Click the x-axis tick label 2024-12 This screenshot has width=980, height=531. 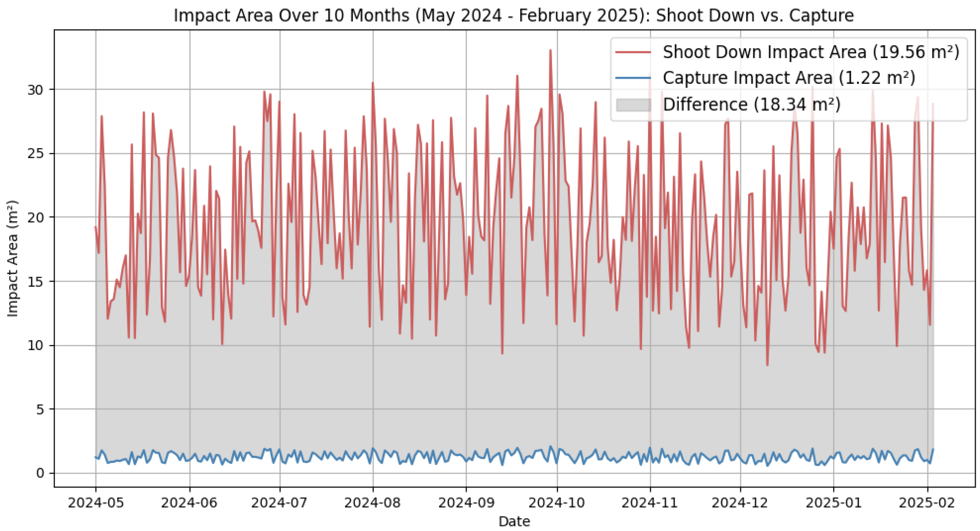coord(740,503)
